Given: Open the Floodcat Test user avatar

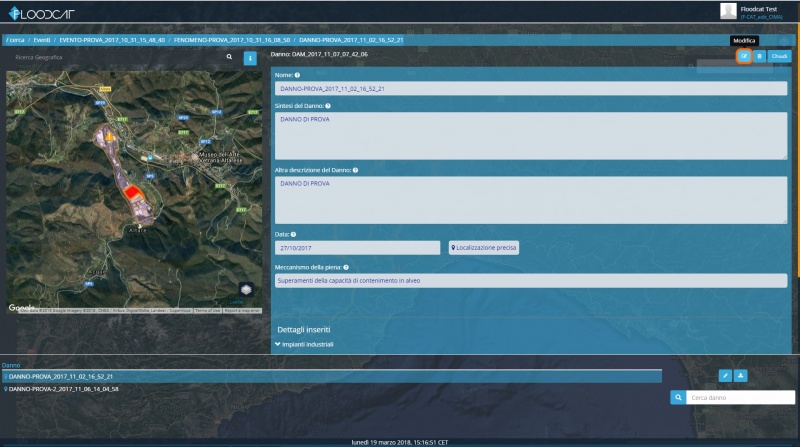Looking at the screenshot, I should [728, 11].
